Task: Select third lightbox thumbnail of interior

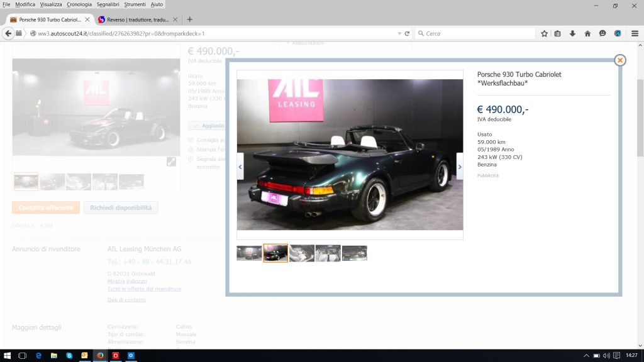Action: pyautogui.click(x=301, y=253)
